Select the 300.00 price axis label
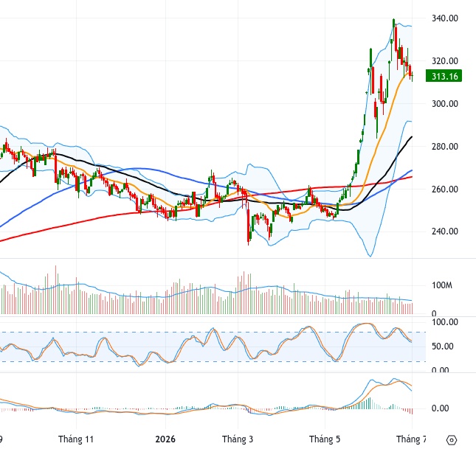Screen dimensions: 476x449 coord(445,104)
